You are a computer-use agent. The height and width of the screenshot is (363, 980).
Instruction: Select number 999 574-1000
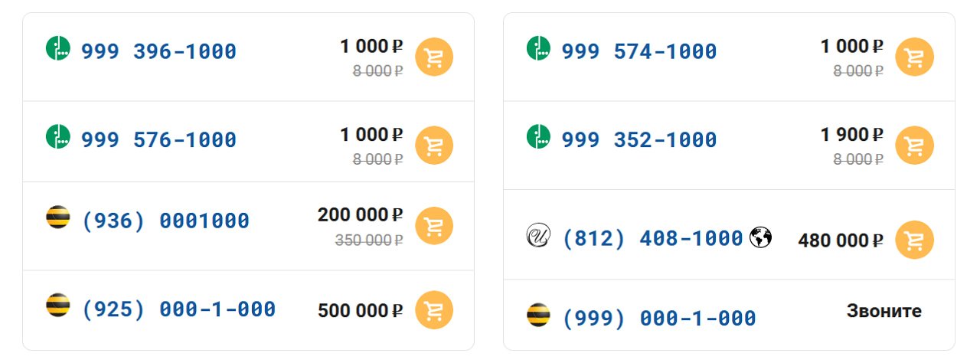(640, 52)
